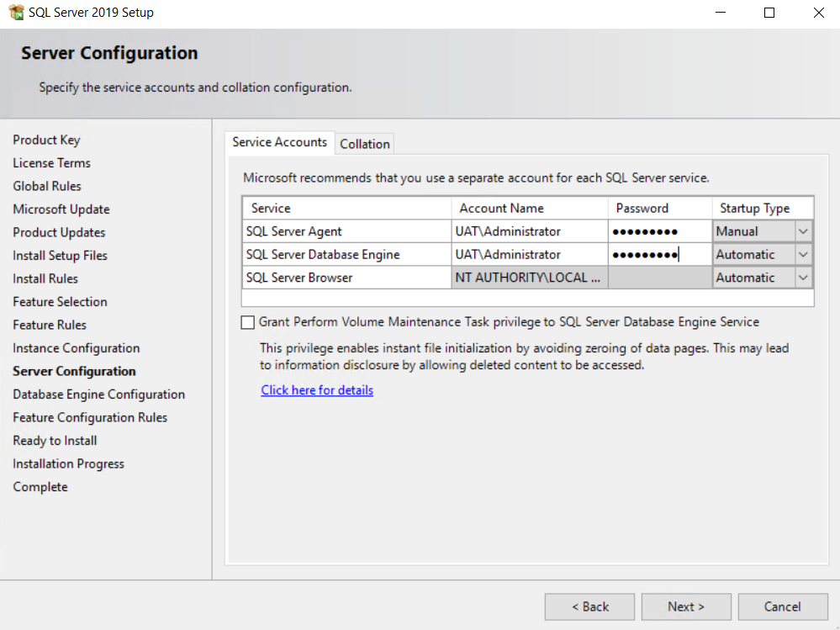Select the NT AUTHORITY\LOCAL account name cell
The image size is (840, 630).
[529, 278]
